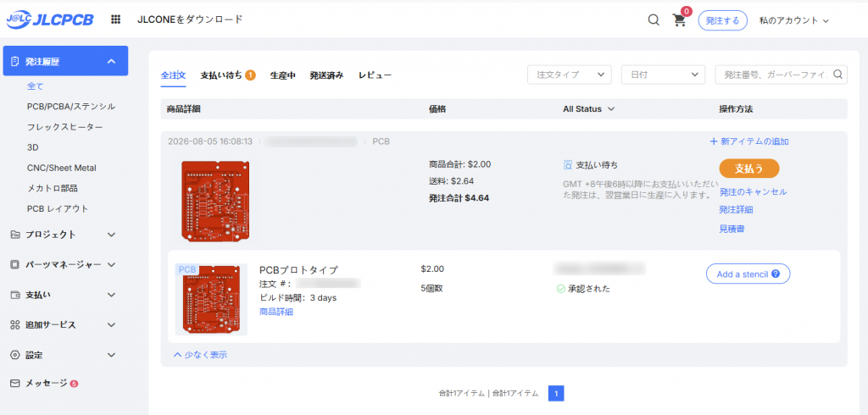This screenshot has width=868, height=415.
Task: Select PCB レイアウト in sidebar
Action: point(58,208)
